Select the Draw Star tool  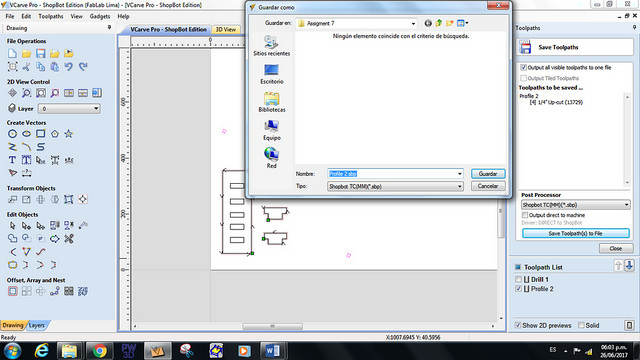[x=69, y=134]
